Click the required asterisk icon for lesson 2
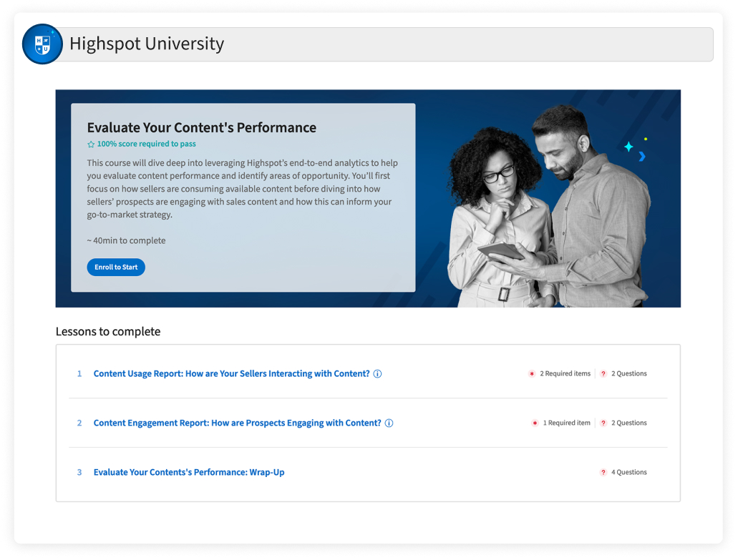 pos(535,423)
